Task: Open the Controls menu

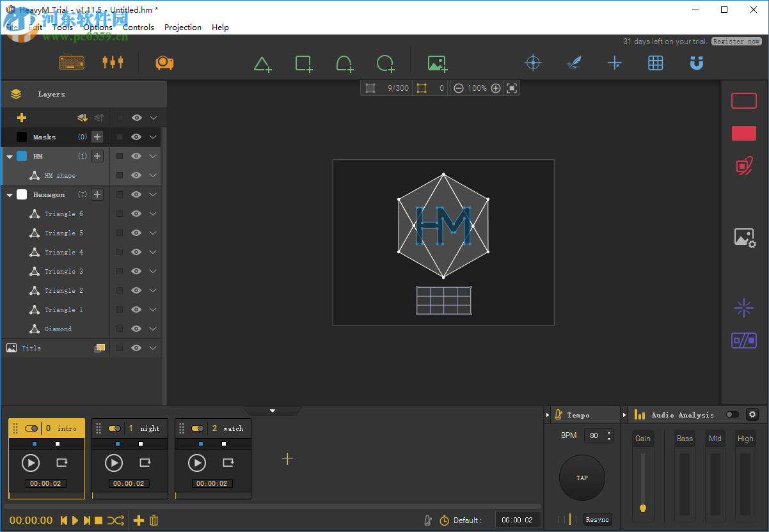Action: click(138, 27)
